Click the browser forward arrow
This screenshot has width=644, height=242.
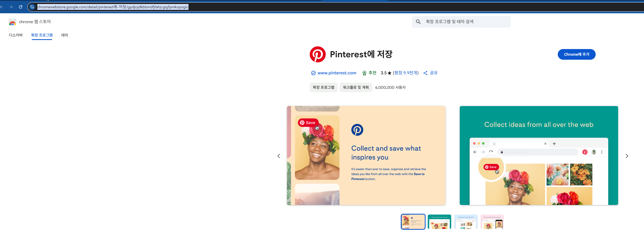(11, 7)
